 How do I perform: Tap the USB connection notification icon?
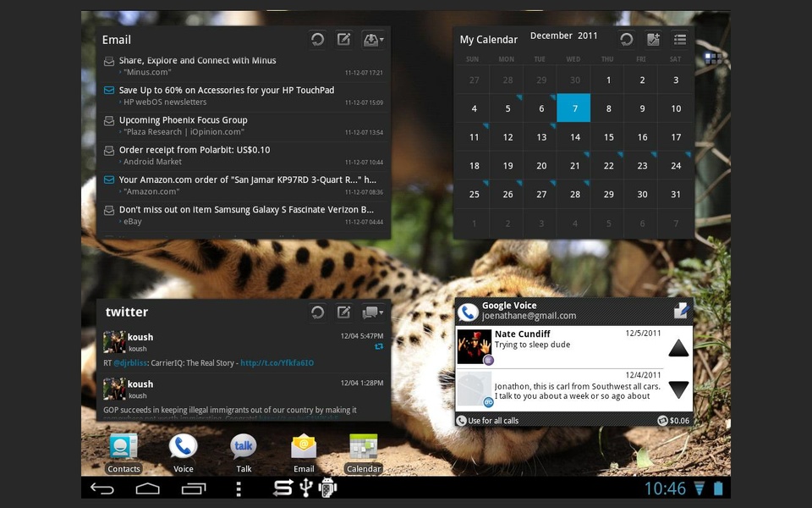[306, 488]
